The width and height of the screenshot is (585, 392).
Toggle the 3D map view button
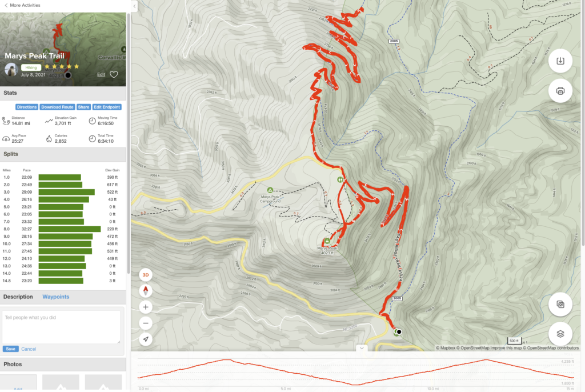click(146, 275)
